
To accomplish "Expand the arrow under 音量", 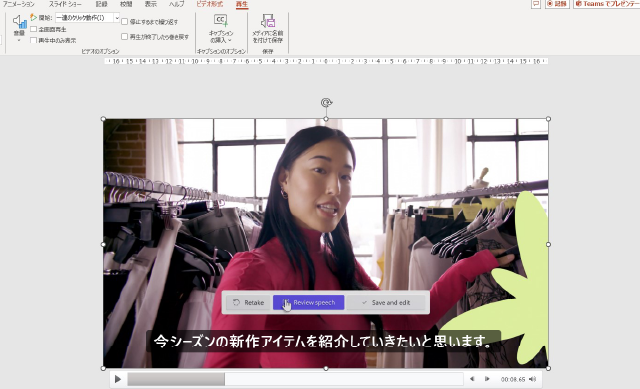I will pyautogui.click(x=19, y=40).
